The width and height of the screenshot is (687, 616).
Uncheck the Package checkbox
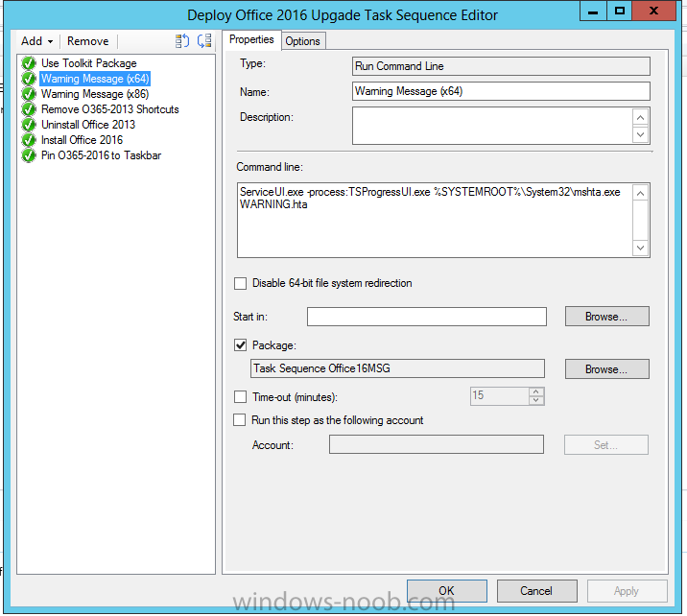click(x=240, y=345)
